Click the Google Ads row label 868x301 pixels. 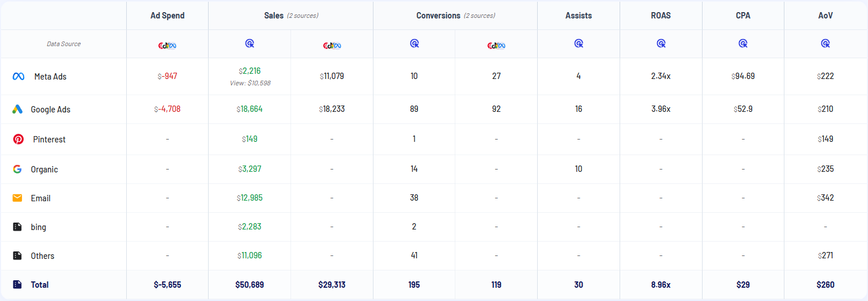[51, 110]
